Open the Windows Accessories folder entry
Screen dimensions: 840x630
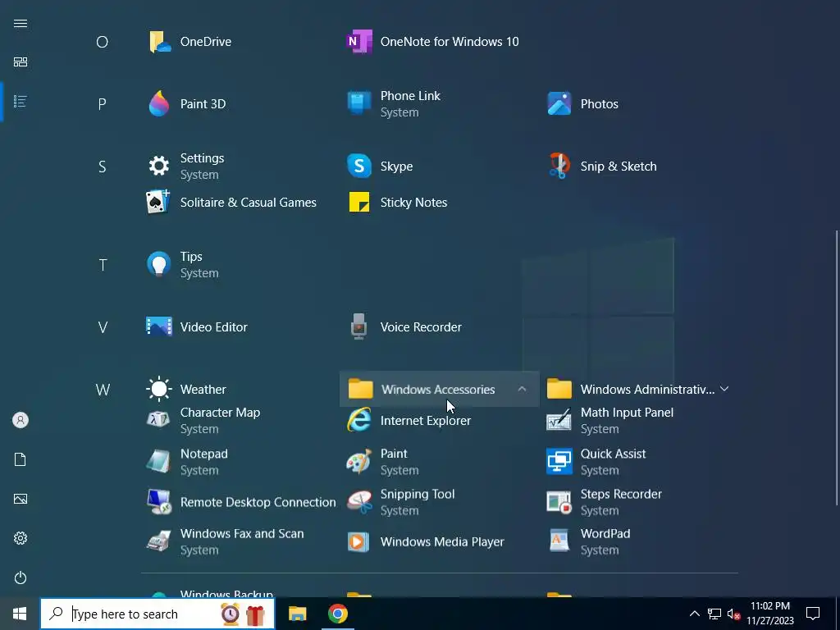(x=440, y=389)
